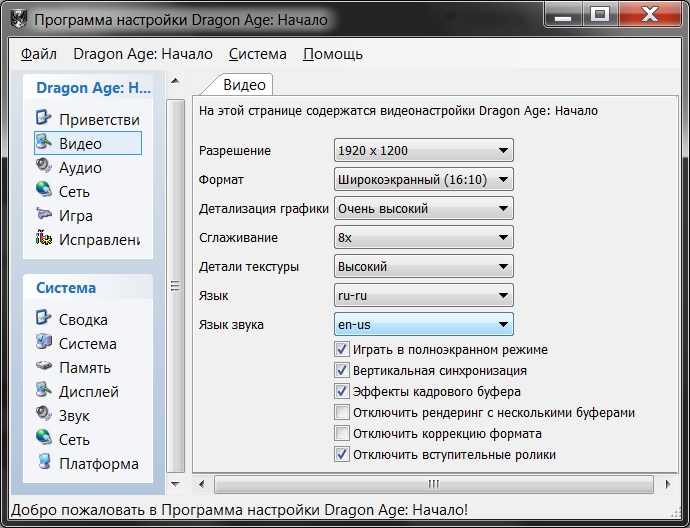Open the Разрешение dropdown showing 1920 x 1200
Image resolution: width=690 pixels, height=528 pixels.
pyautogui.click(x=424, y=150)
